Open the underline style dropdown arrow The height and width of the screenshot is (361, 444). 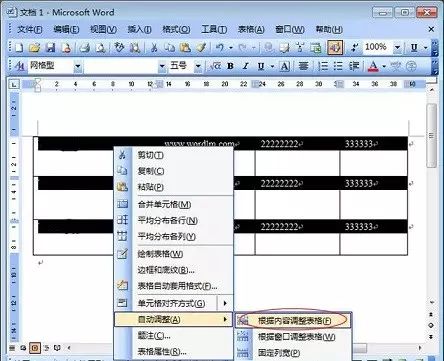coord(273,66)
